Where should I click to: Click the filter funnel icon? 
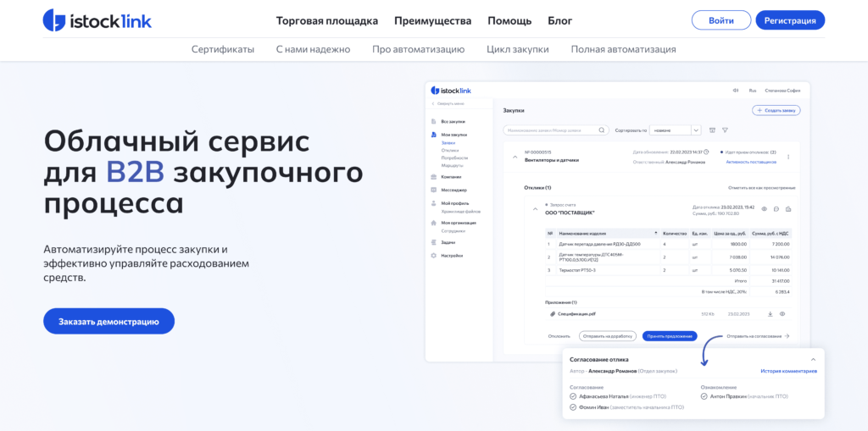coord(725,130)
